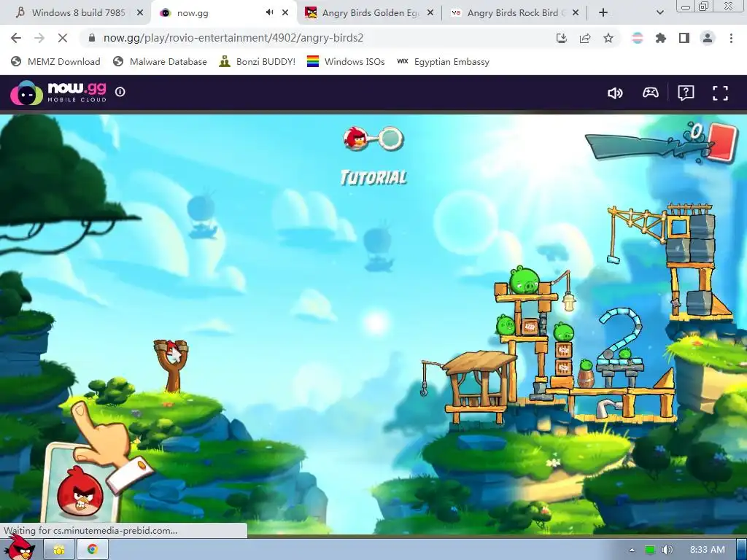Open MEMZ Download bookmark
Image resolution: width=747 pixels, height=560 pixels.
(55, 61)
